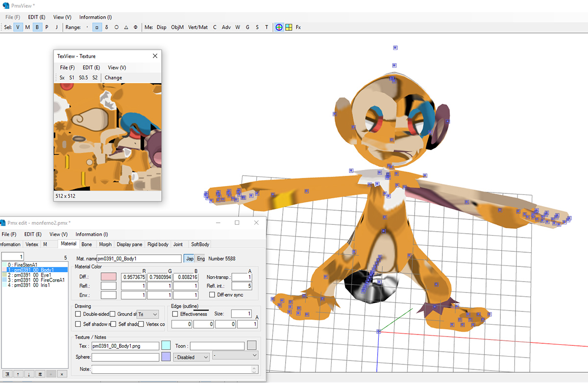Delete selected material with x button

point(62,374)
